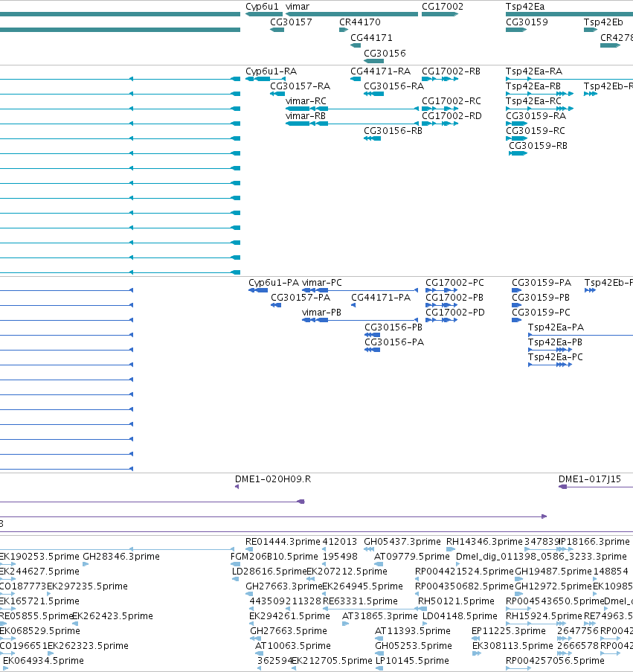
Task: Click the CG30159-RA transcript label
Action: (x=536, y=116)
